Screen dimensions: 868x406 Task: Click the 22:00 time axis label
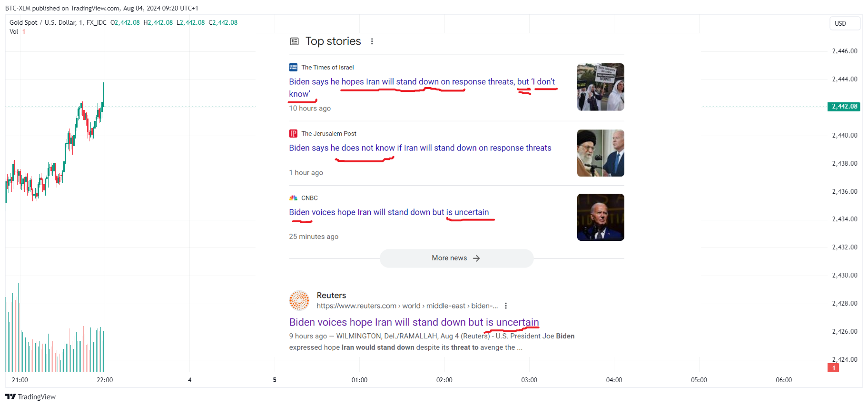[x=105, y=380]
